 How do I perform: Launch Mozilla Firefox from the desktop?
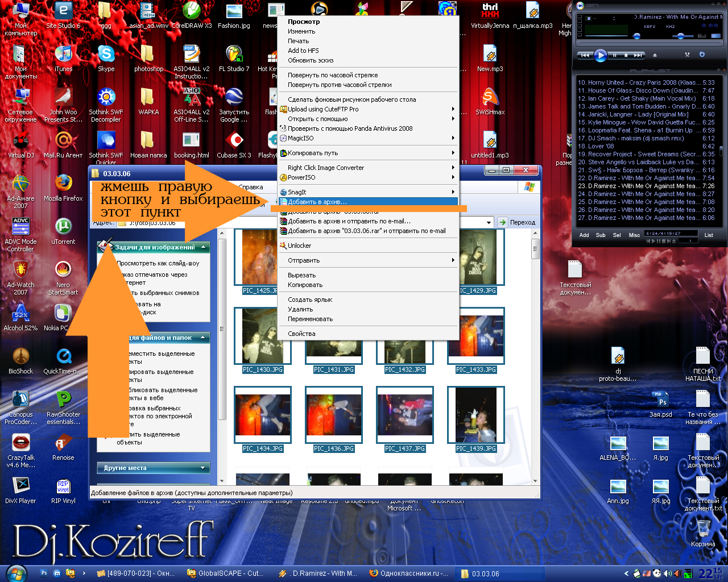tap(63, 188)
